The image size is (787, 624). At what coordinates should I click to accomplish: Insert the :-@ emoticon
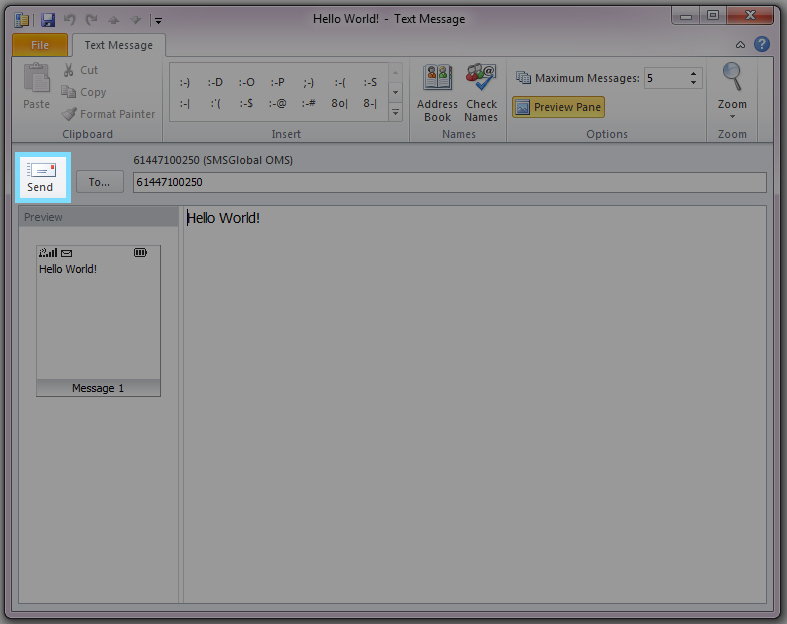(x=276, y=104)
